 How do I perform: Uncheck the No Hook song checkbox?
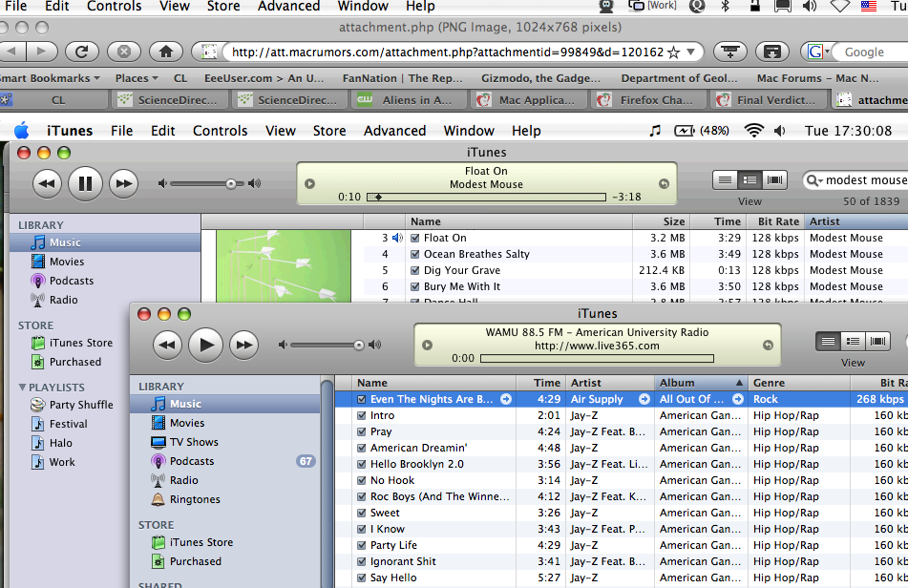pos(361,480)
